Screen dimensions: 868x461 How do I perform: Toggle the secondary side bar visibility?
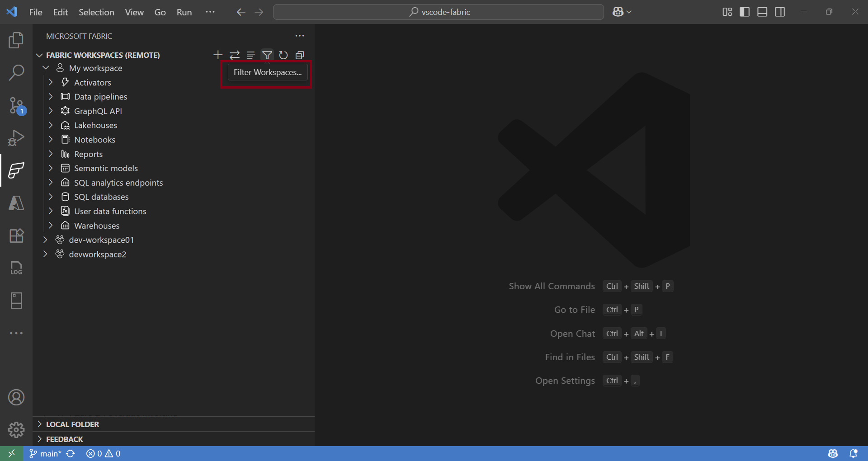tap(780, 12)
